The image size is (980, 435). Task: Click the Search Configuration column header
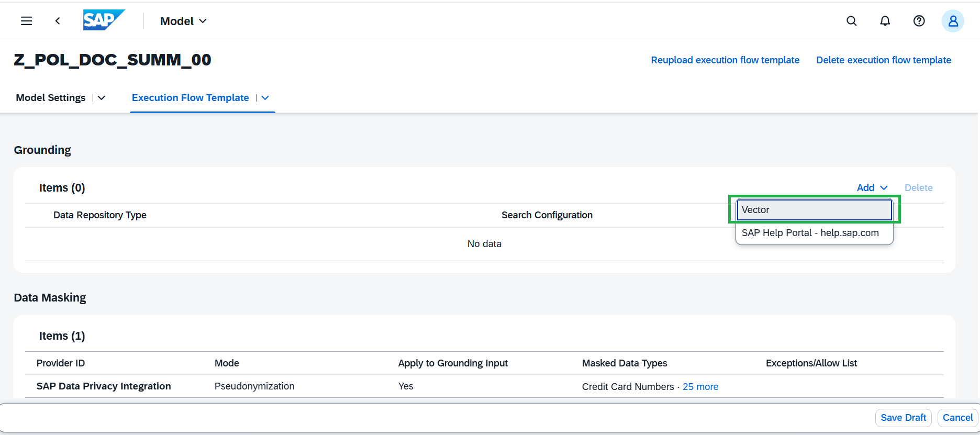pos(547,215)
